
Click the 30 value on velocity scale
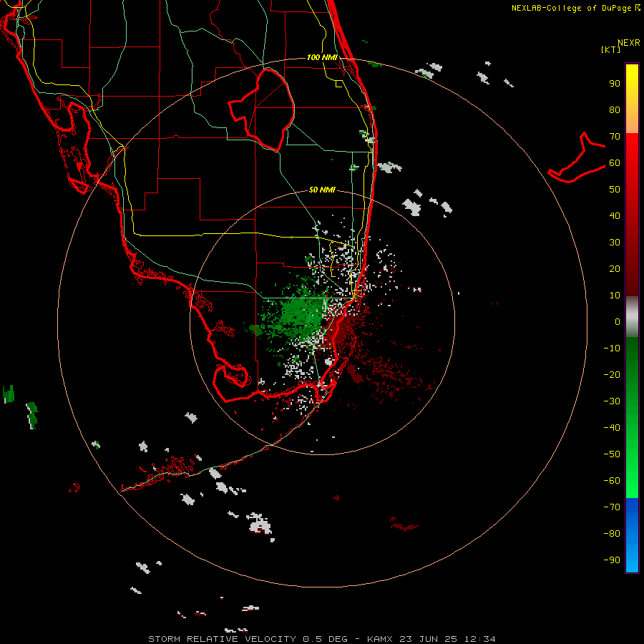click(615, 243)
